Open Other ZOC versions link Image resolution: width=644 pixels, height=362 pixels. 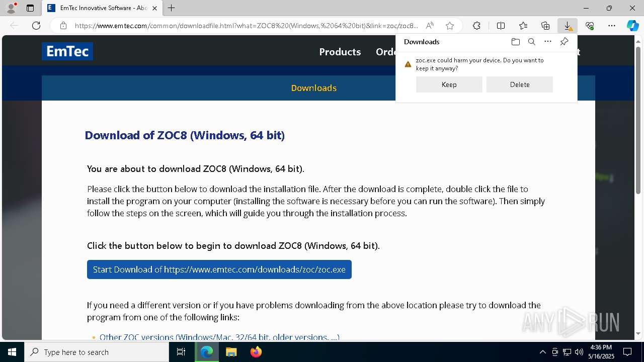[219, 337]
